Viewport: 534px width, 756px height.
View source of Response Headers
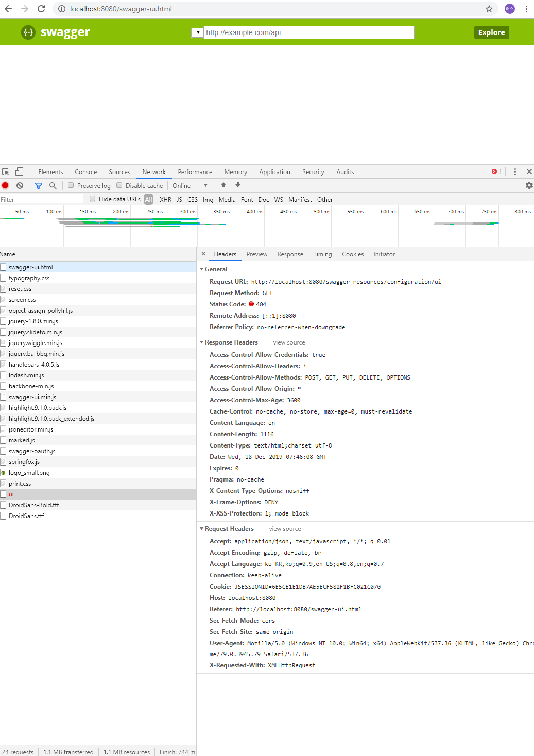[x=289, y=342]
